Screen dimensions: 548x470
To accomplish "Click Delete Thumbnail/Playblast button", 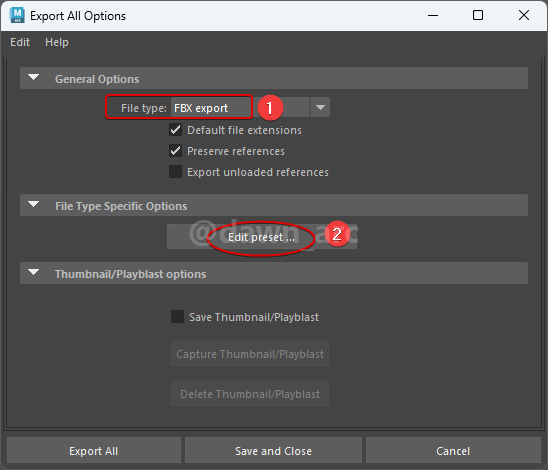I will (250, 394).
